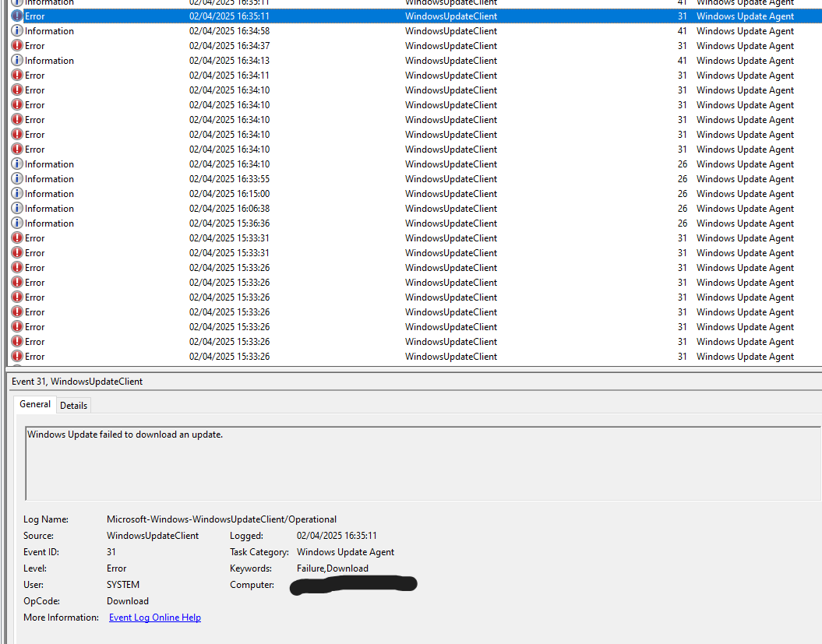
Task: Click the Information icon on the 16:15:00 row
Action: coord(17,193)
